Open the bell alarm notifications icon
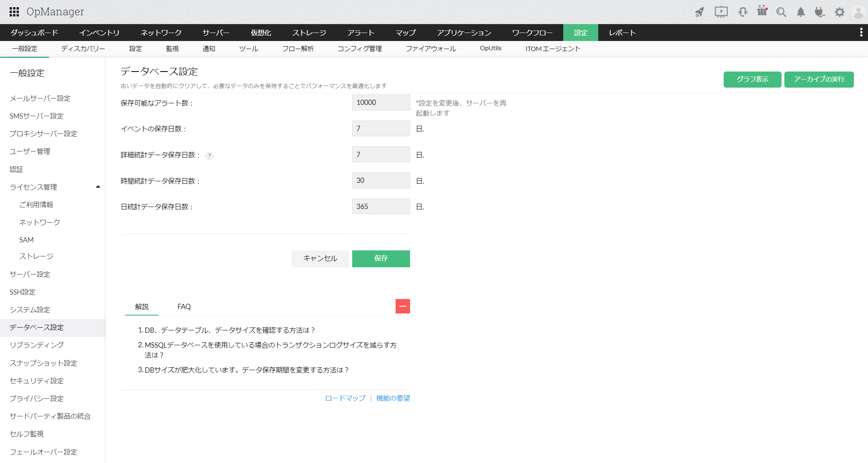The image size is (868, 463). coord(800,12)
